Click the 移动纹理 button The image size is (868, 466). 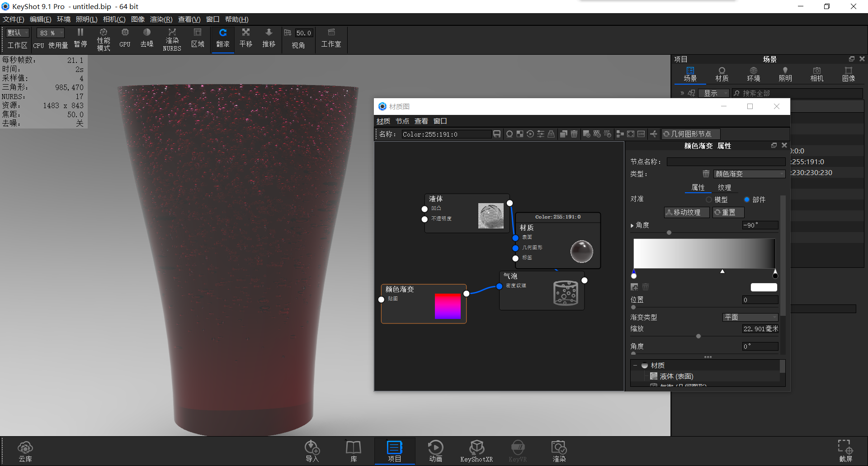point(686,212)
